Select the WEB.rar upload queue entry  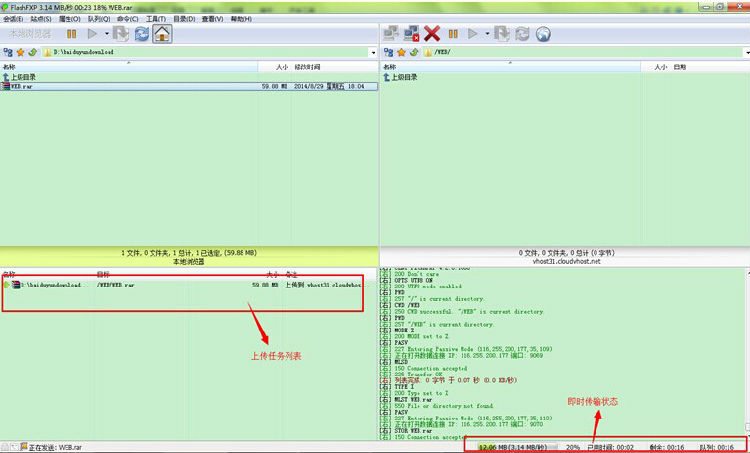pos(115,285)
